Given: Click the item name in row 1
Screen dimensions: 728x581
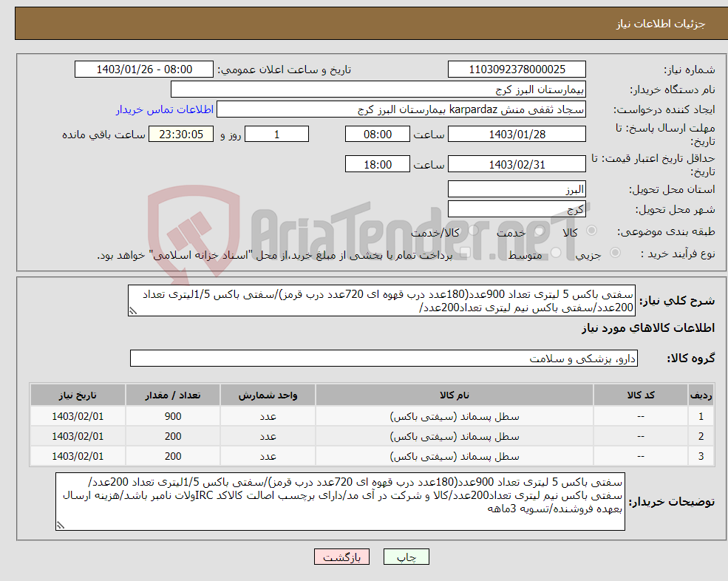Looking at the screenshot, I should tap(454, 417).
